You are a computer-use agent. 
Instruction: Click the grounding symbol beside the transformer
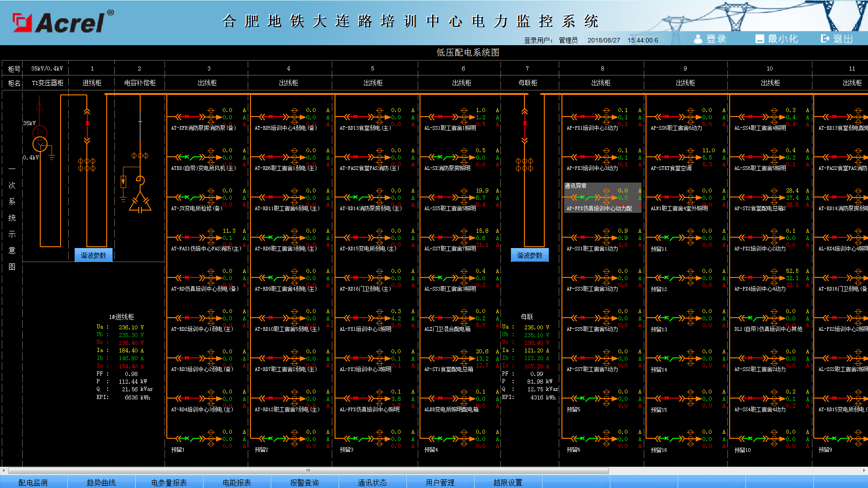pos(52,157)
